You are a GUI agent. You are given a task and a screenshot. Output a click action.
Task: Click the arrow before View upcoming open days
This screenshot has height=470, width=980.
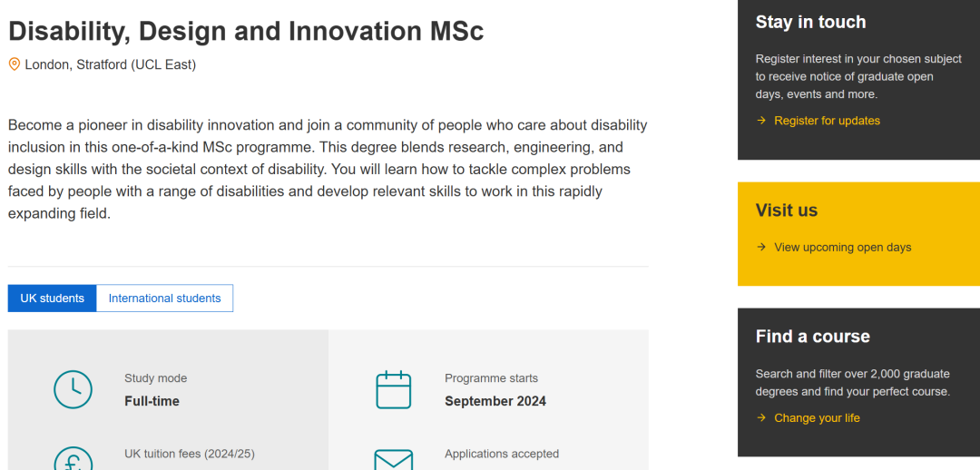(761, 247)
